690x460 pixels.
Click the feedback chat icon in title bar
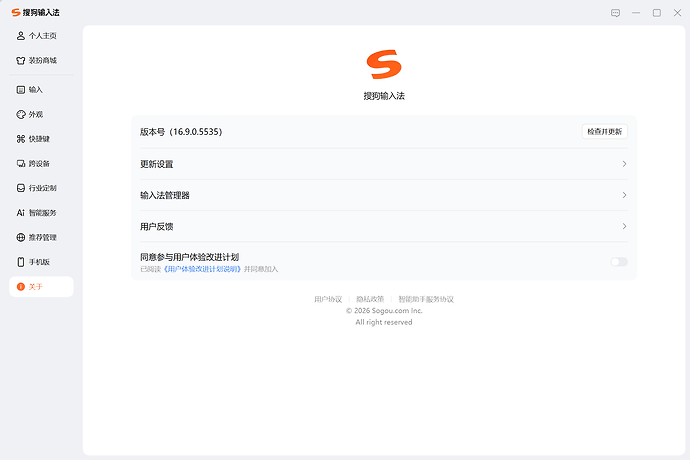(616, 13)
